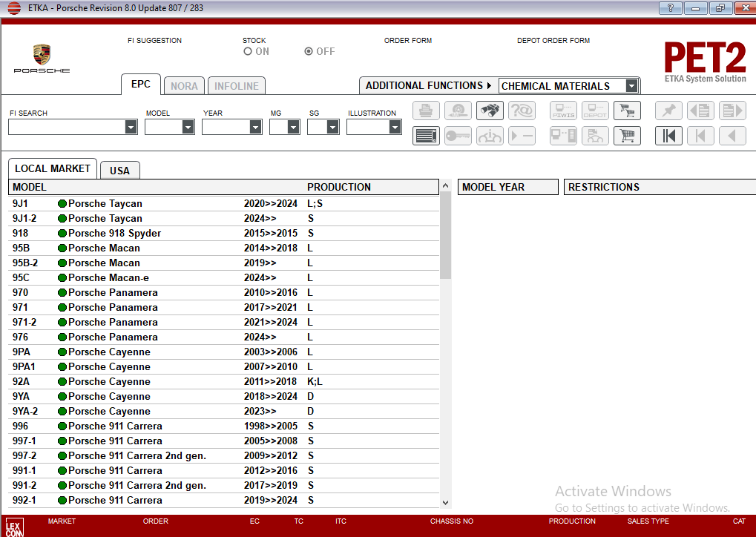The height and width of the screenshot is (537, 756).
Task: Select the 992-1 Porsche 911 Carrera row
Action: coord(224,501)
